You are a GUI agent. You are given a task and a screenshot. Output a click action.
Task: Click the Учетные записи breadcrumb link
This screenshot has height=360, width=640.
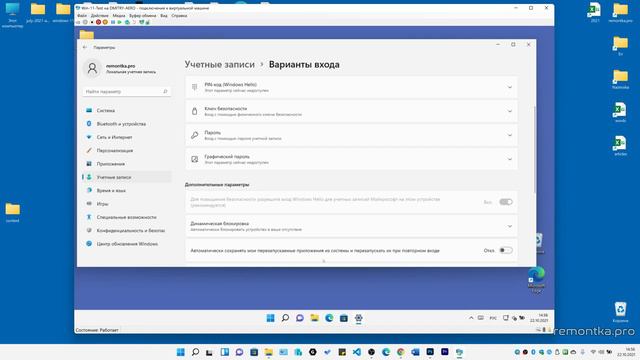(x=220, y=64)
